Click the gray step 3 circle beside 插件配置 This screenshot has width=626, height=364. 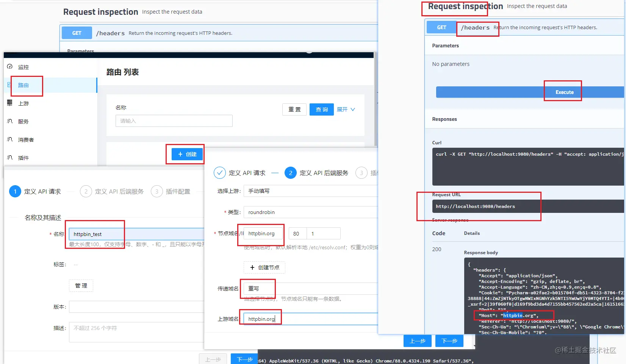(x=157, y=191)
